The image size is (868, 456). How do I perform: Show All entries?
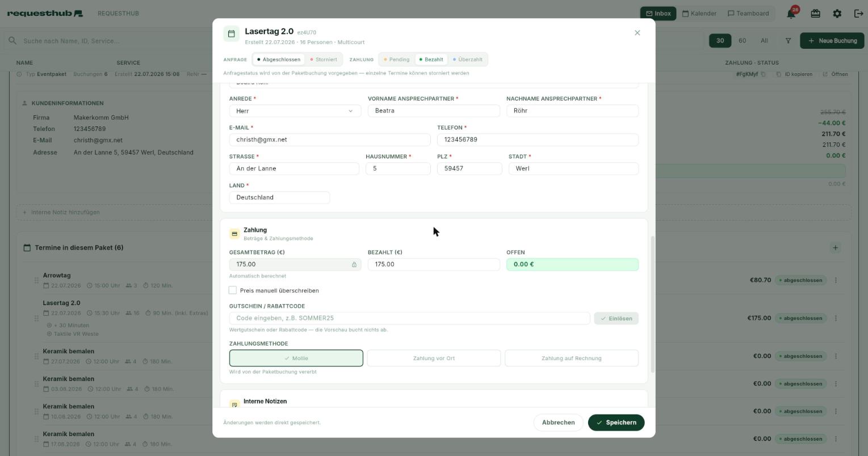(764, 41)
